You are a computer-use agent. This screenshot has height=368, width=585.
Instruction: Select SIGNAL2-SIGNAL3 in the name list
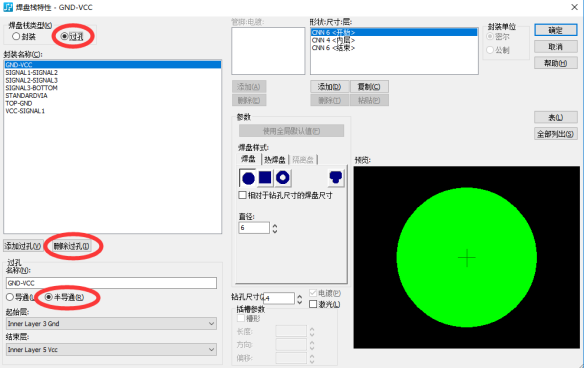click(112, 80)
